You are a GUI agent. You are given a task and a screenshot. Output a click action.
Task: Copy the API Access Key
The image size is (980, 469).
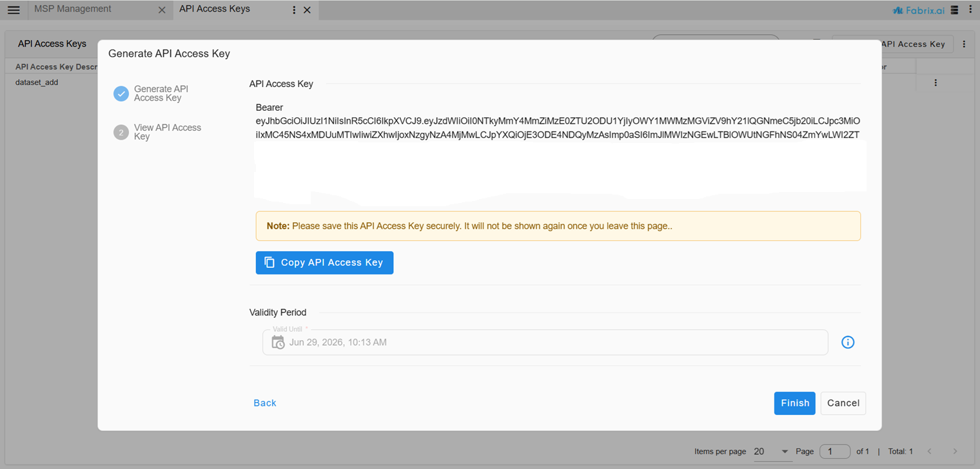[x=324, y=263]
